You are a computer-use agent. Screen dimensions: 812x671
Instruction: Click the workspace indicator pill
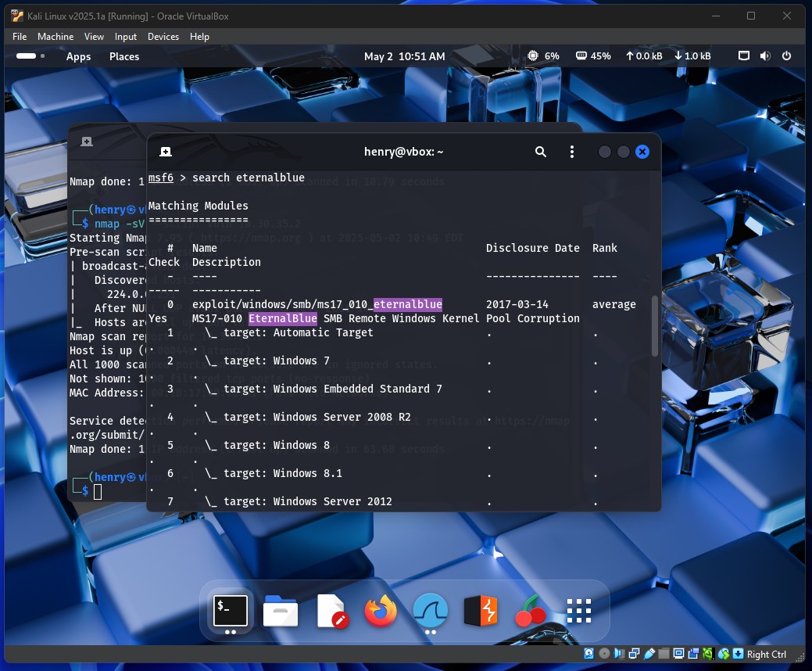tap(27, 56)
